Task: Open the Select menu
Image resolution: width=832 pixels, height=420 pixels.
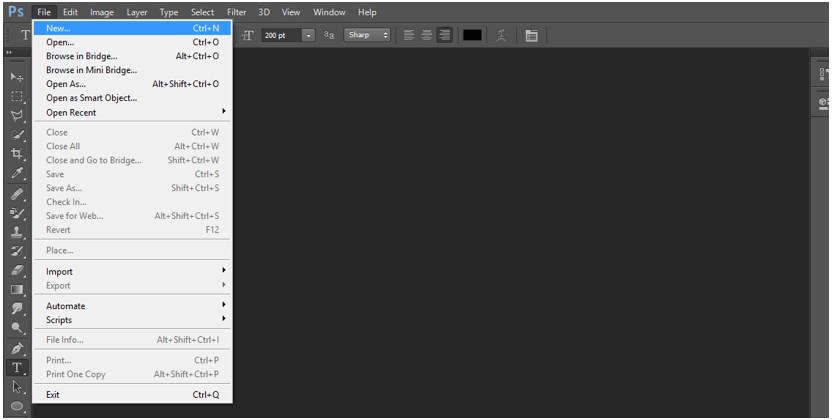Action: pos(203,12)
